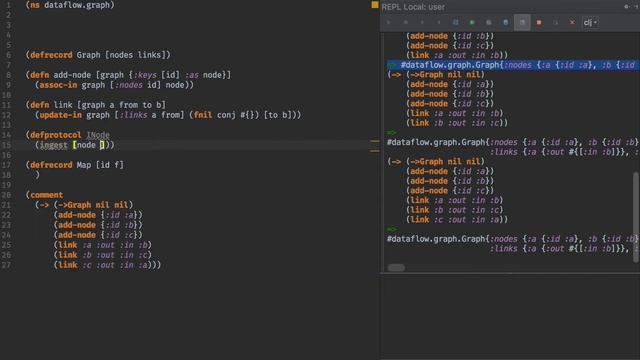Click the blue trash-can icon in REPL toolbar
This screenshot has height=360, width=640.
(x=505, y=22)
